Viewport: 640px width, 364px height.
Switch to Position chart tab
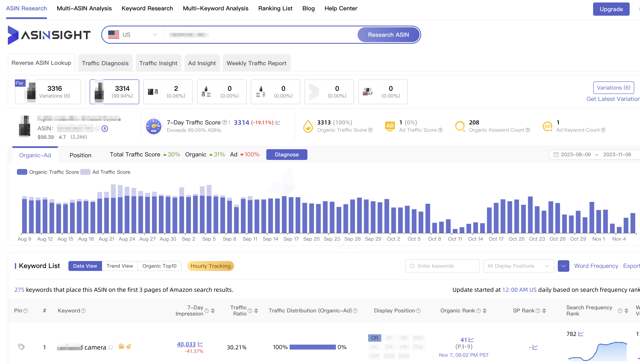[80, 155]
